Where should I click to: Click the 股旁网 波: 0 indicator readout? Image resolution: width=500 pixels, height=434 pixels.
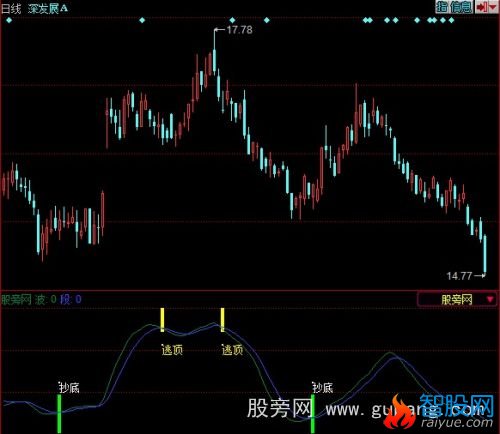tap(29, 299)
